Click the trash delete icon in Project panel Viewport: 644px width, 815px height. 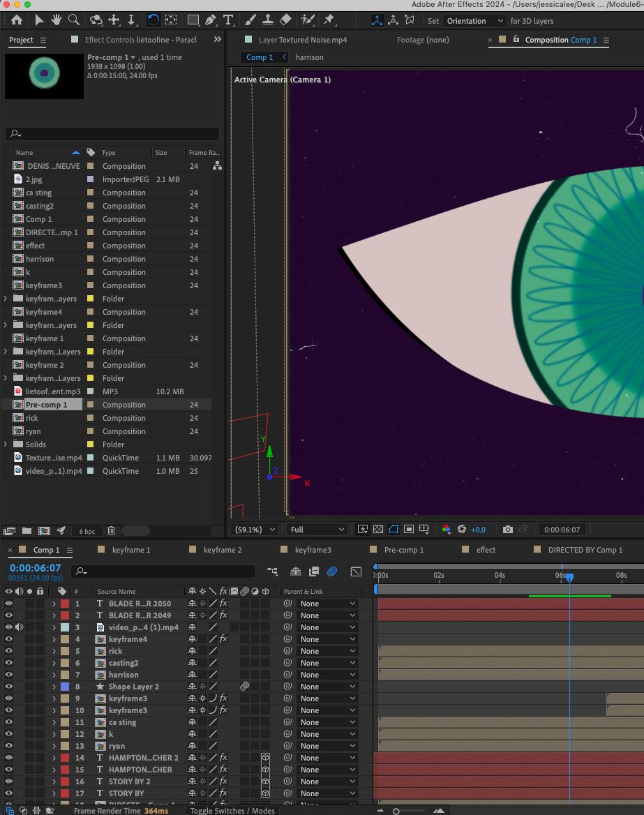pyautogui.click(x=111, y=531)
